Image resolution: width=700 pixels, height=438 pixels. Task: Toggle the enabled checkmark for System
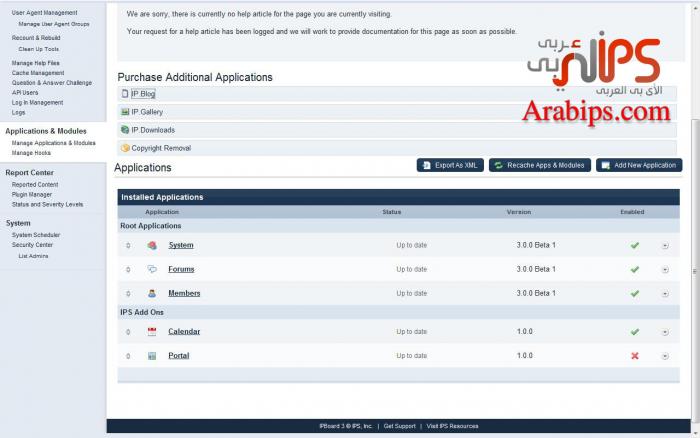634,245
